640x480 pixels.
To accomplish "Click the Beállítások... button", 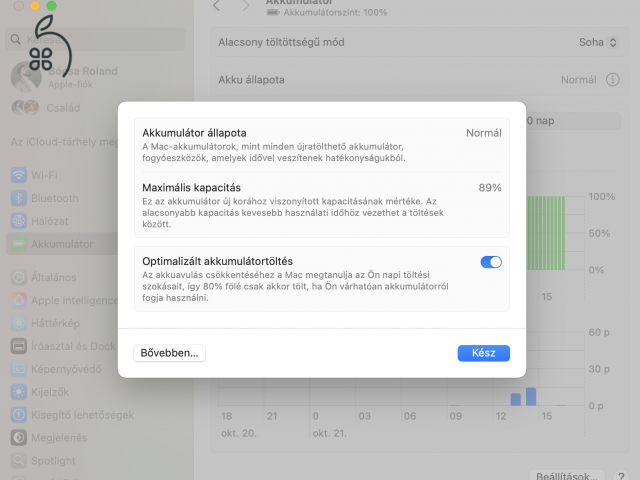I will coord(567,476).
